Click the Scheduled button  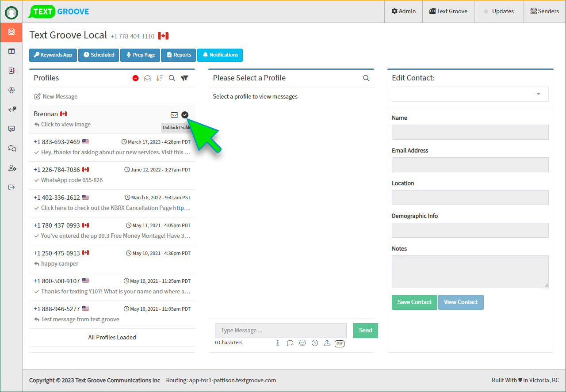99,55
